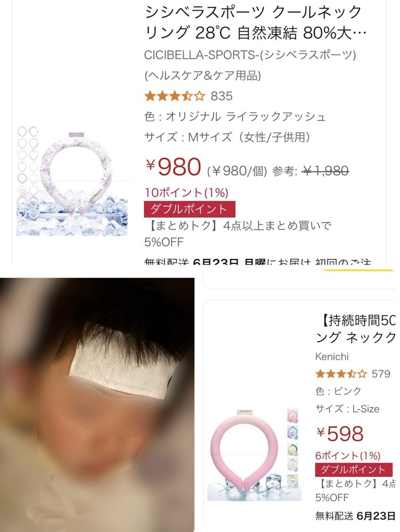Select the green variant thumbnail beside Kenichi ring
Image resolution: width=400 pixels, height=532 pixels.
(x=293, y=449)
